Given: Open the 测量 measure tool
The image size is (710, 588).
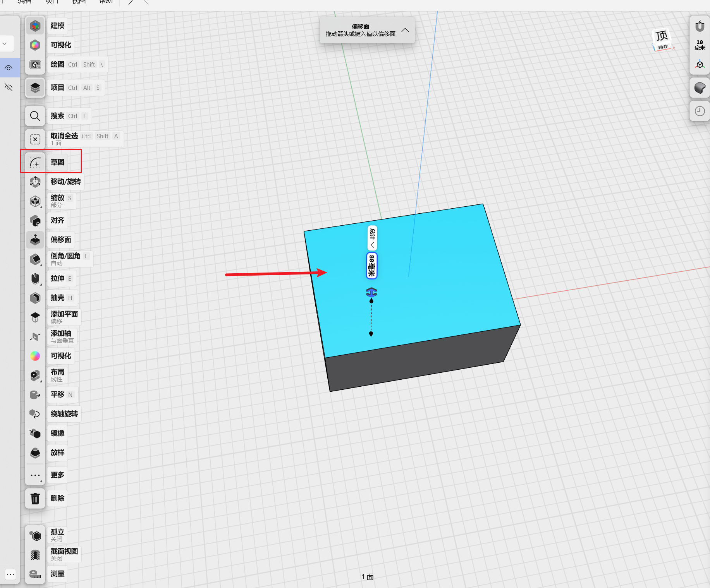Looking at the screenshot, I should point(35,574).
